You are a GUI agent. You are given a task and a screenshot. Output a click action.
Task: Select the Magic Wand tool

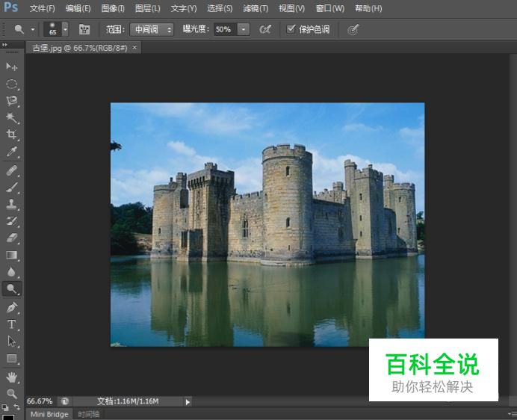click(x=12, y=117)
